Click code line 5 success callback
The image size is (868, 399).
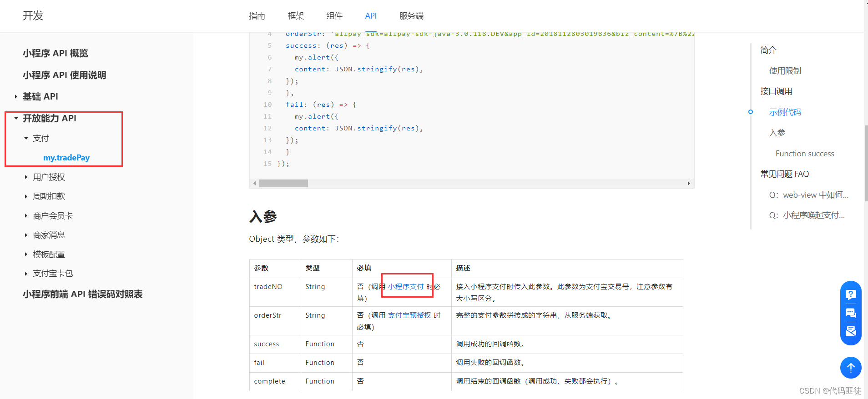tap(328, 45)
